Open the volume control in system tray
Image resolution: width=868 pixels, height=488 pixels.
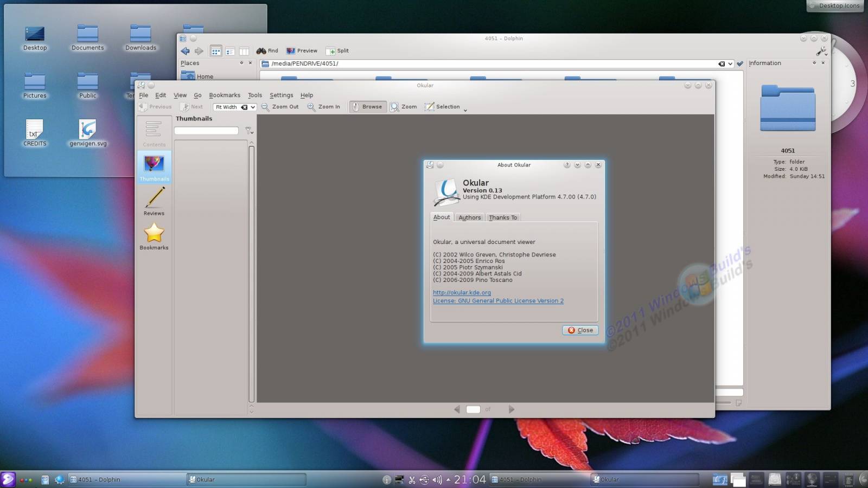click(437, 480)
